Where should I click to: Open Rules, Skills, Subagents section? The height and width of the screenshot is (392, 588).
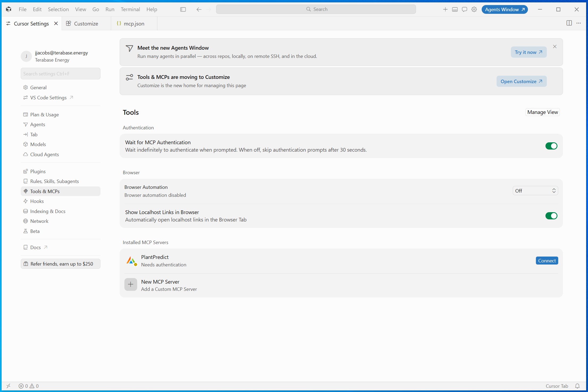(61, 181)
